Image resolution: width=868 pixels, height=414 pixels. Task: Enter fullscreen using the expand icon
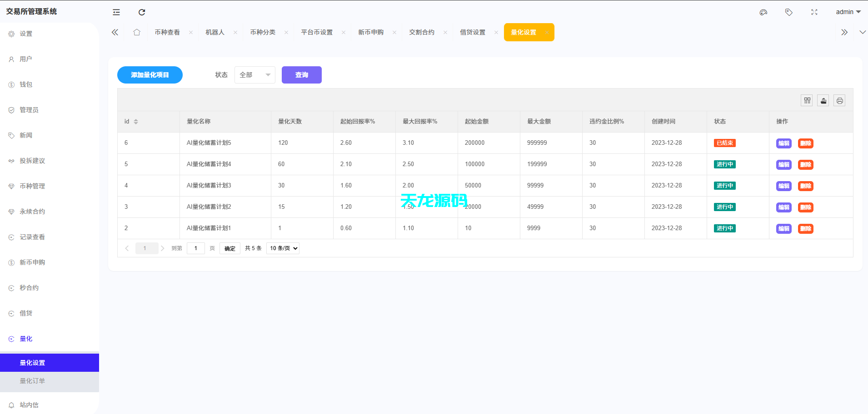[x=814, y=12]
